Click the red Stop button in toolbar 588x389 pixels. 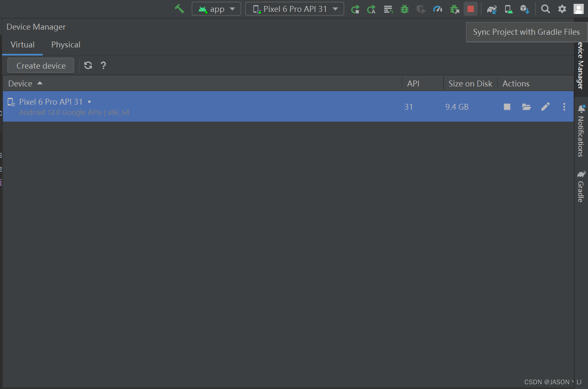pyautogui.click(x=471, y=9)
